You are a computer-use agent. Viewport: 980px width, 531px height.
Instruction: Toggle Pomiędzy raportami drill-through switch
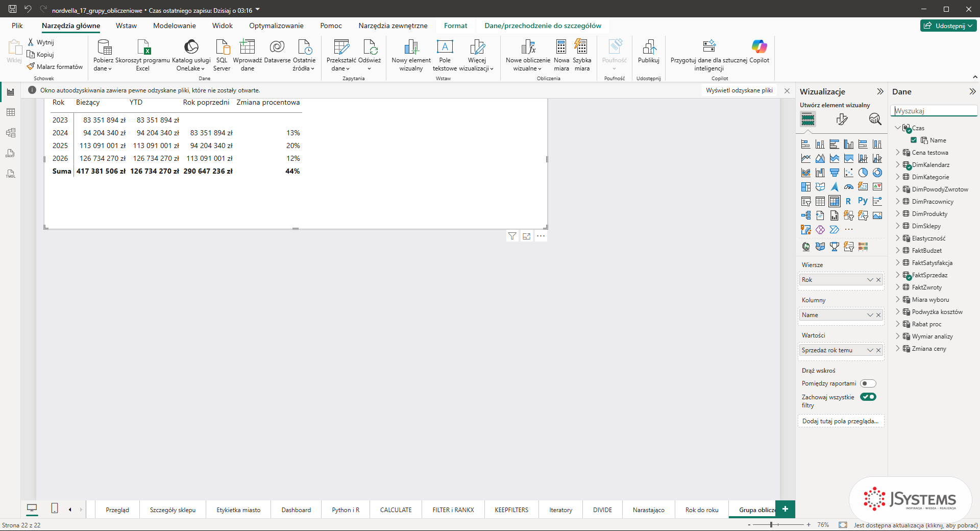point(868,383)
